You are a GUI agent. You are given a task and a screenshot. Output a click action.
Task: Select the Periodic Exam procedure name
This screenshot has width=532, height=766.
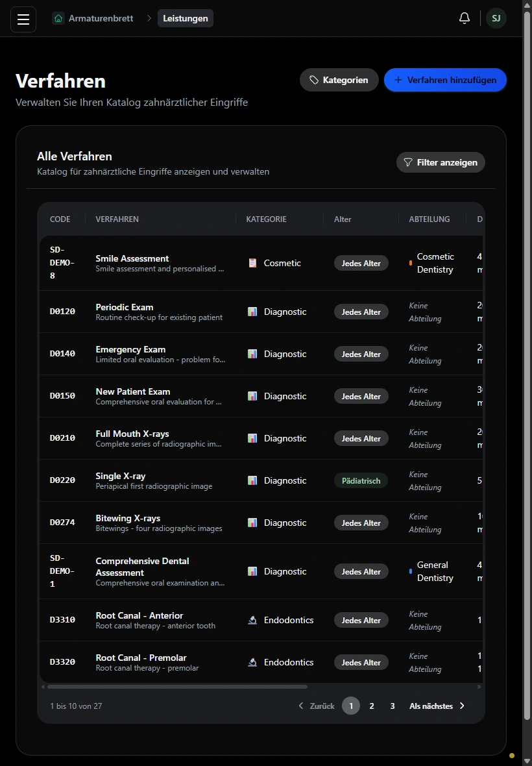(x=125, y=307)
